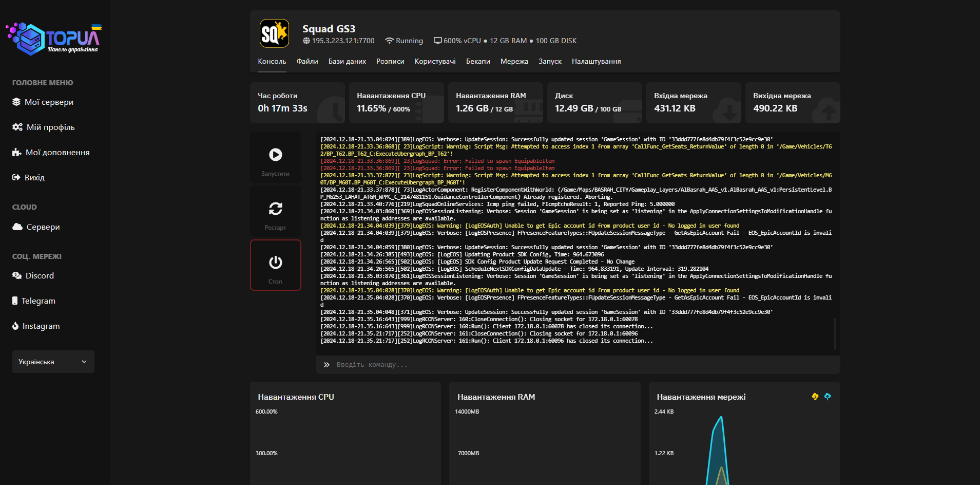This screenshot has height=485, width=980.
Task: Open the Бекапи tab
Action: pyautogui.click(x=478, y=62)
